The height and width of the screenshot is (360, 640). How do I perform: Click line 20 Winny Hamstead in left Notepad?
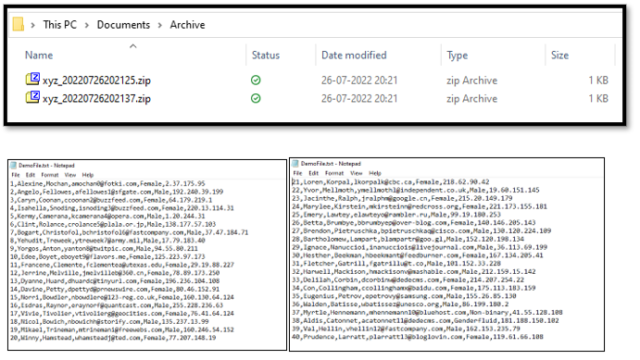click(x=113, y=338)
